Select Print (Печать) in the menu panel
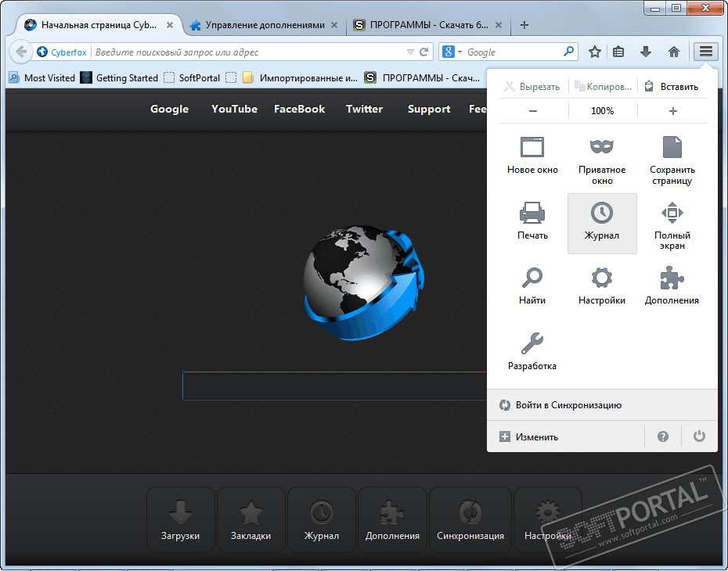The width and height of the screenshot is (728, 571). click(532, 221)
